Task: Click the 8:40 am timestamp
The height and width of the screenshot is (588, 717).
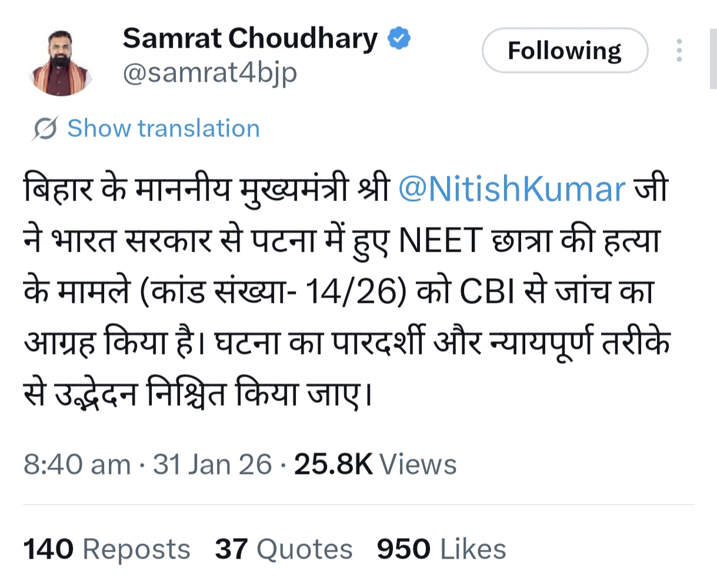Action: pos(76,465)
